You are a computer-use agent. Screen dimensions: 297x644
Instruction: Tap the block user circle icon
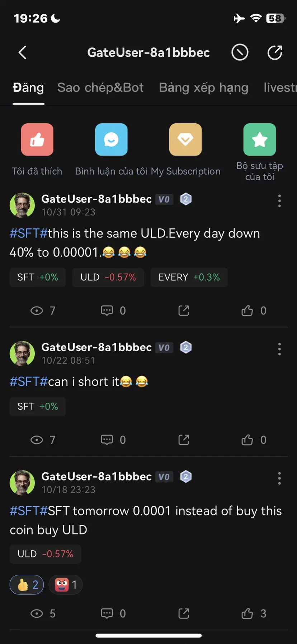pyautogui.click(x=240, y=52)
